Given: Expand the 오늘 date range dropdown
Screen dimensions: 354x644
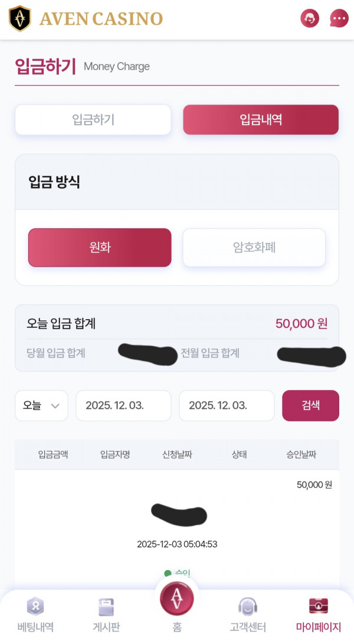Looking at the screenshot, I should (x=41, y=405).
